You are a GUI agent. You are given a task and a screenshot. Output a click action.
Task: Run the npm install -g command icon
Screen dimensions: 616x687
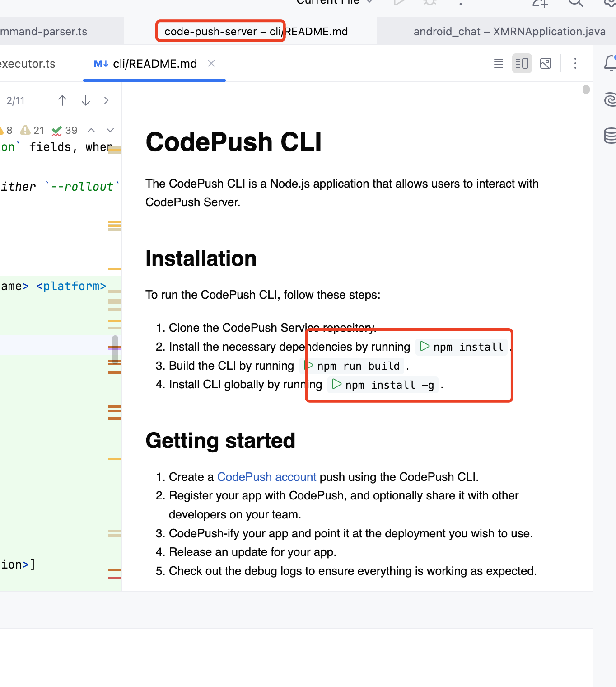pyautogui.click(x=336, y=384)
